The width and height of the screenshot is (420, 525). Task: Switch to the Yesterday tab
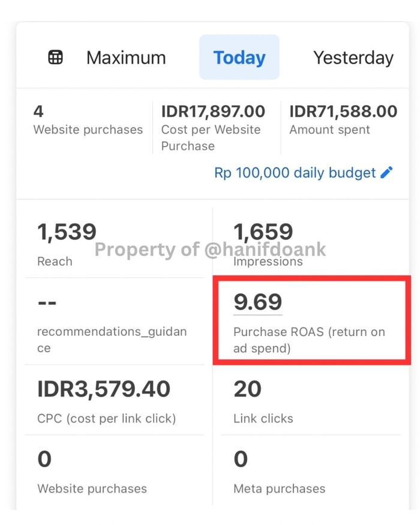[x=353, y=58]
